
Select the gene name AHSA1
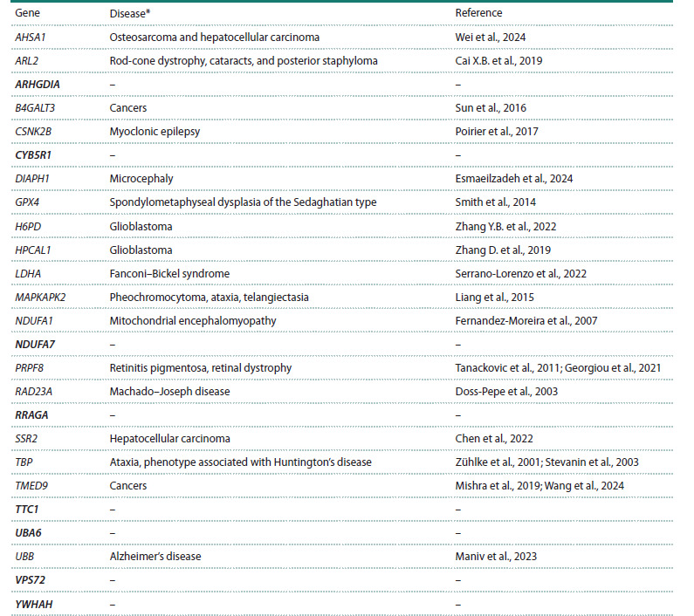click(31, 38)
